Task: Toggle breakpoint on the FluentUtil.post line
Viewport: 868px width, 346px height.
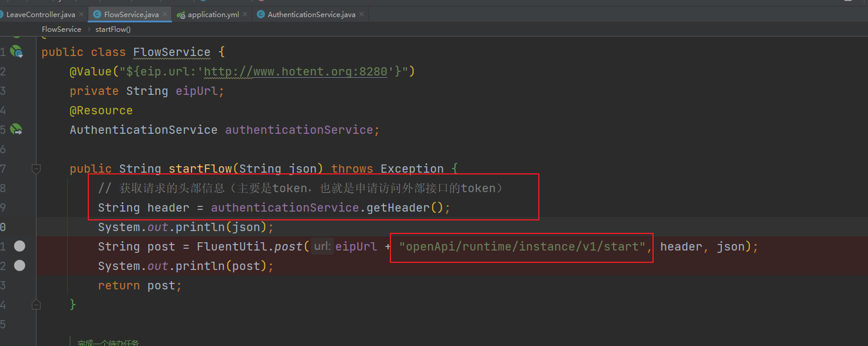Action: [19, 246]
